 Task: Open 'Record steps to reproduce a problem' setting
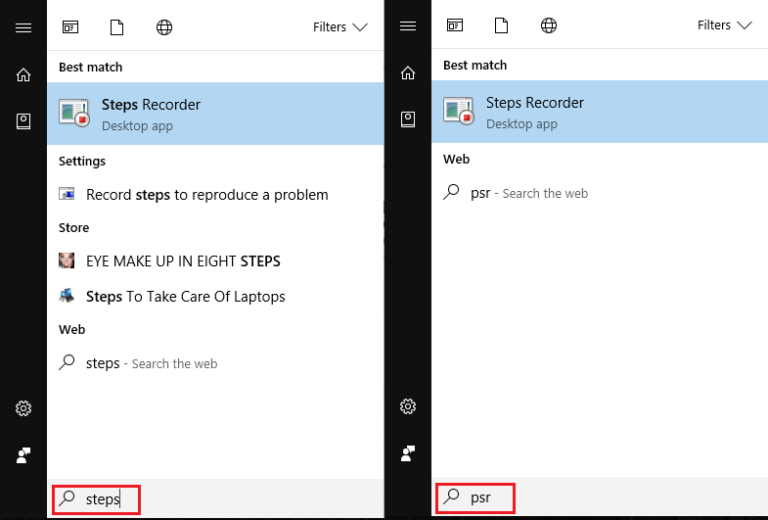tap(216, 195)
